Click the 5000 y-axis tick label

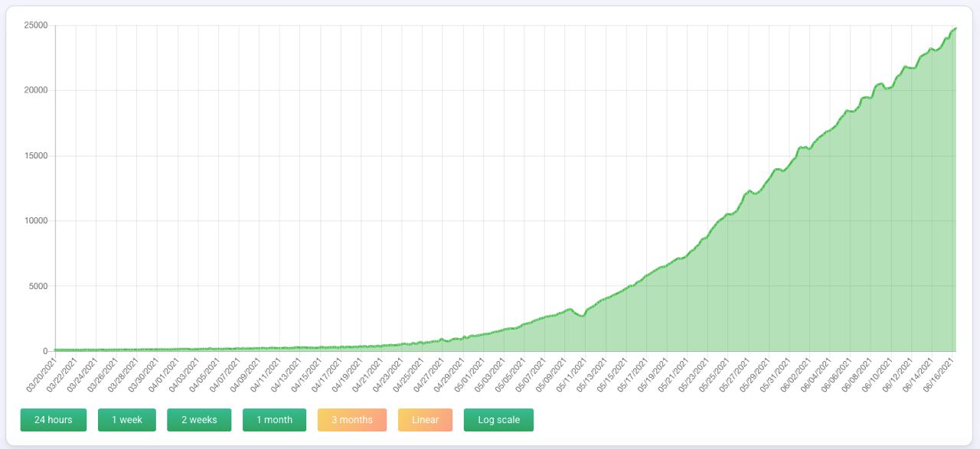pos(38,286)
